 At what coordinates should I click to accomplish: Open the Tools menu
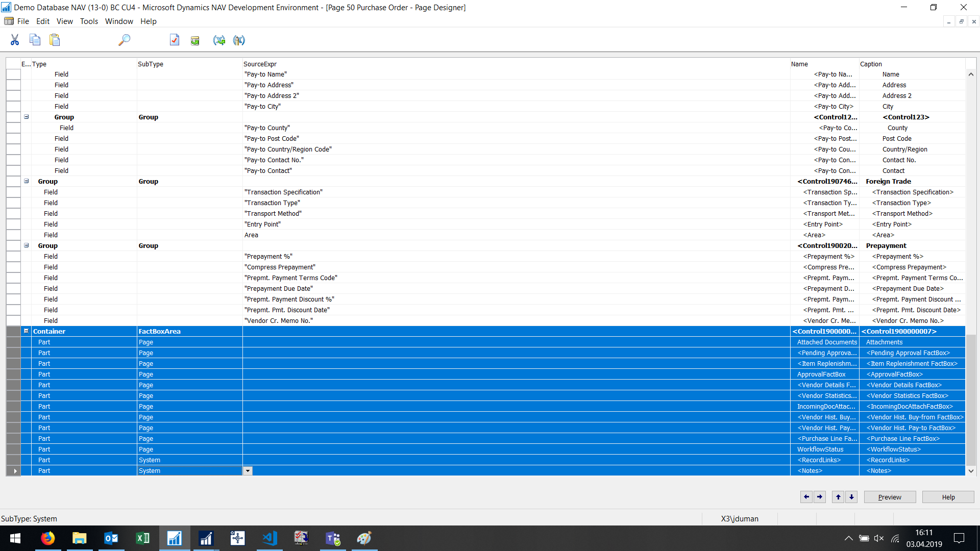89,21
